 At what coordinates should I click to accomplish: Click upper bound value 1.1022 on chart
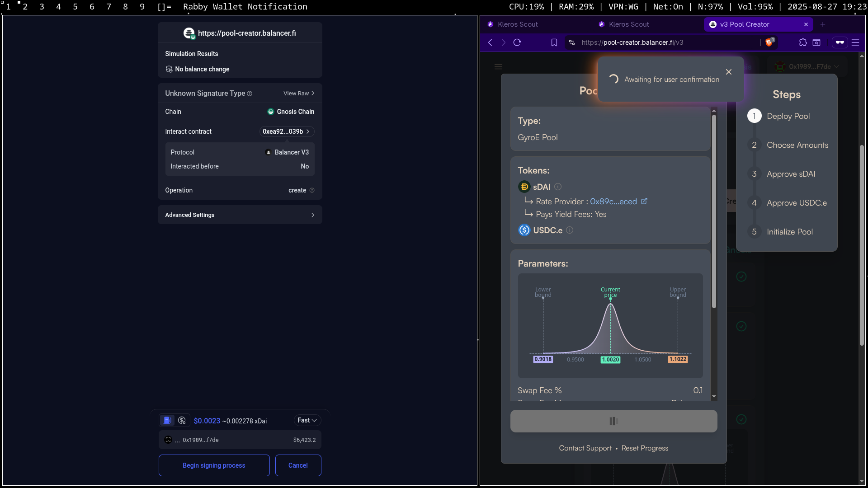click(678, 359)
